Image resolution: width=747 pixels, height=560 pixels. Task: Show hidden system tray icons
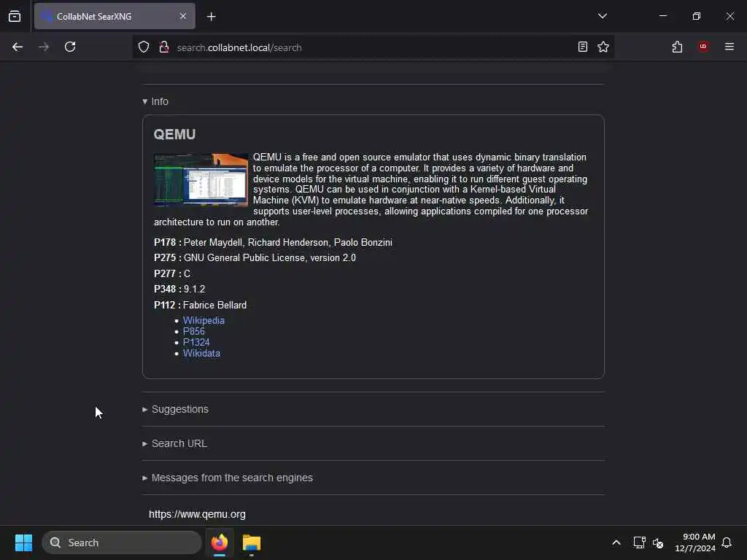pos(616,542)
